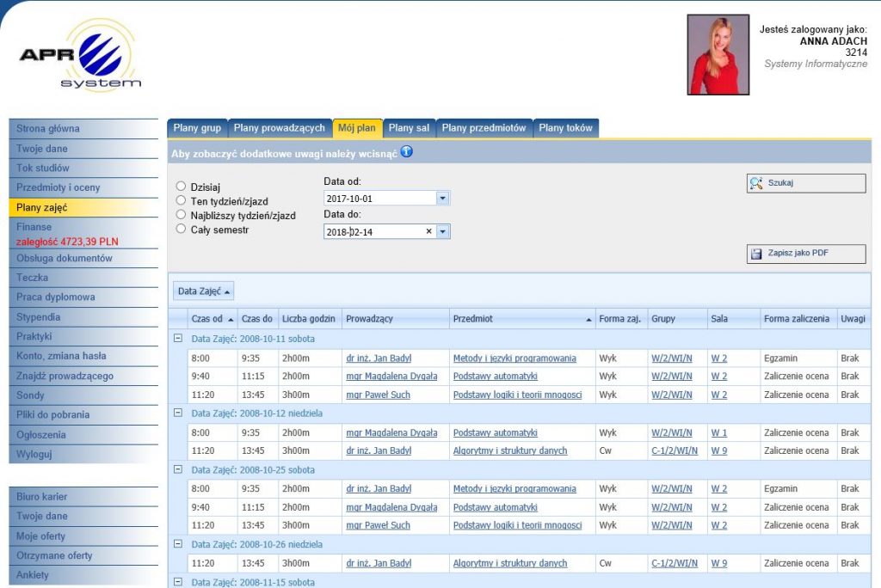Screen dimensions: 881x588
Task: Select the Ten tydzień/zjazd radio option
Action: pos(181,200)
